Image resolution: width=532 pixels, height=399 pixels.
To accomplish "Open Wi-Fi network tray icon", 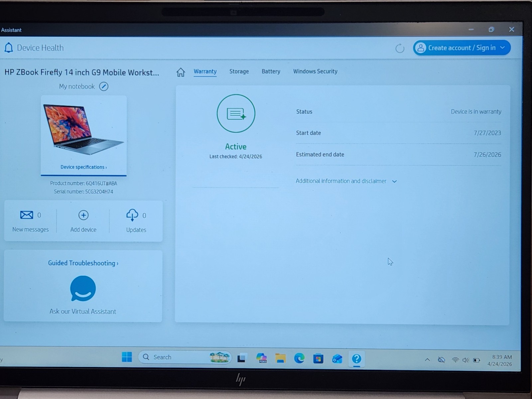I will tap(455, 360).
